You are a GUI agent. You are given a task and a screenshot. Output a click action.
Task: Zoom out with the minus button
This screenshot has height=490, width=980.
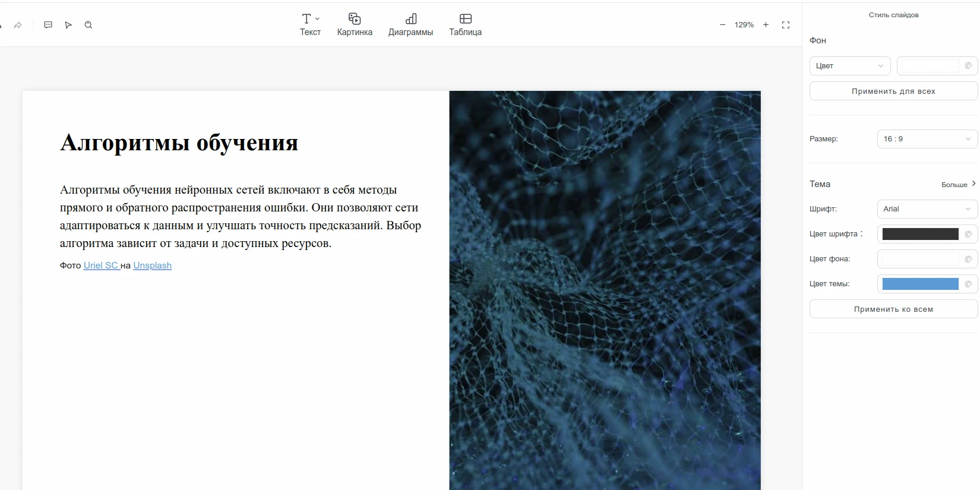point(722,25)
